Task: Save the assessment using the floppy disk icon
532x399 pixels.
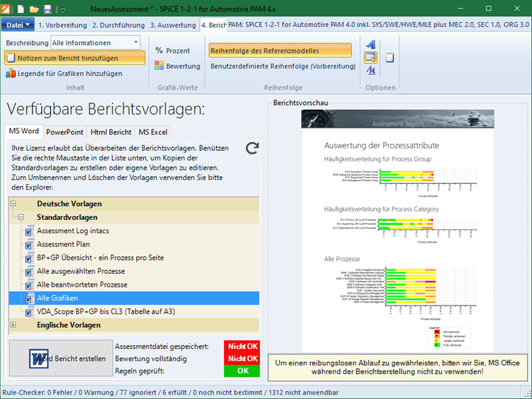Action: 47,9
